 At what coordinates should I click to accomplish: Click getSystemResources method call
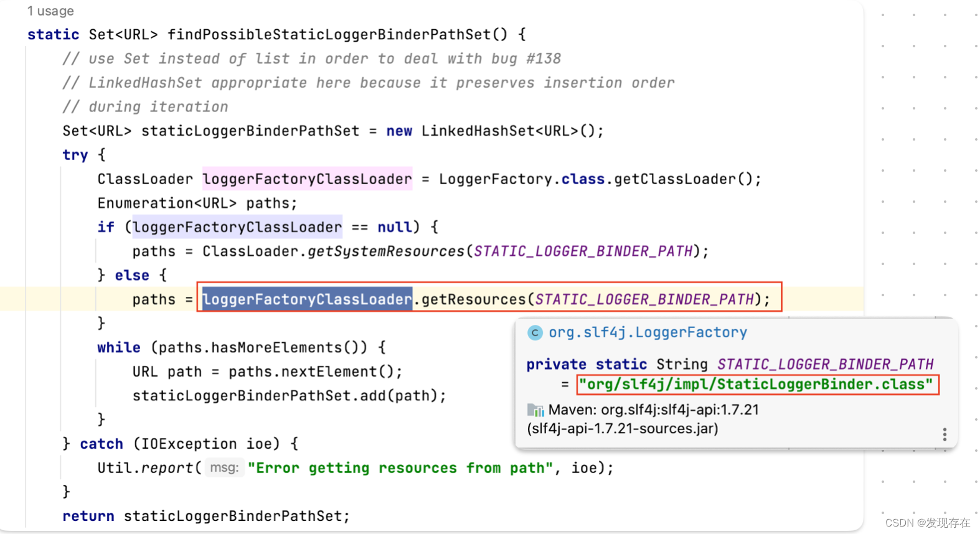(x=386, y=251)
